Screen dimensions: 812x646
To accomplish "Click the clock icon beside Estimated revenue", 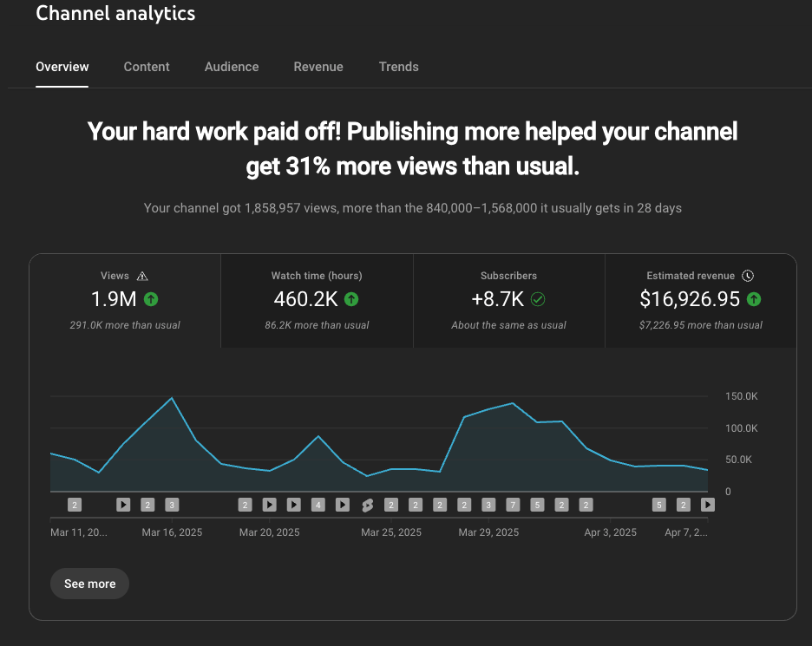I will point(748,276).
